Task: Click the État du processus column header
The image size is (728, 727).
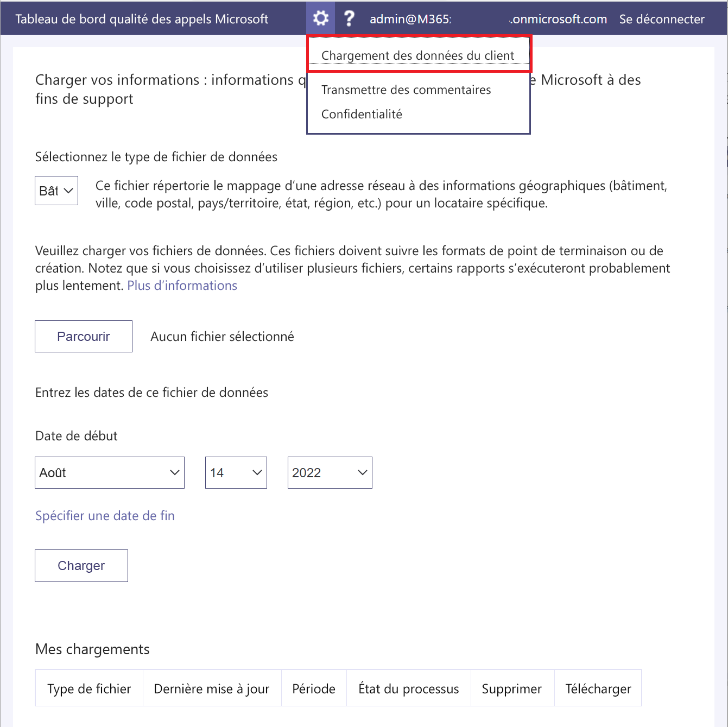Action: coord(409,688)
